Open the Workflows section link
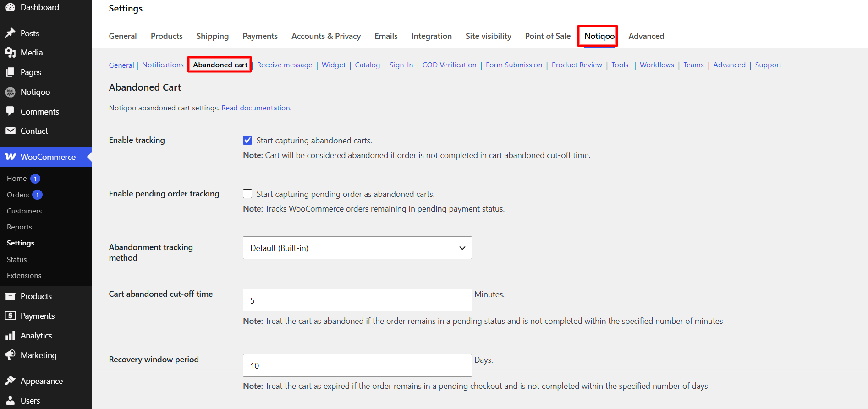Screen dimensions: 868x409 [x=657, y=65]
